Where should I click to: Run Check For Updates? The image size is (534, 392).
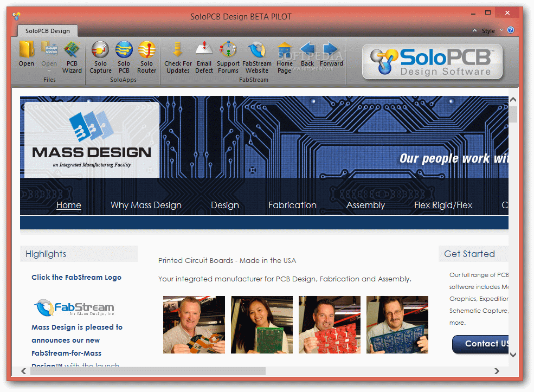[x=178, y=57]
